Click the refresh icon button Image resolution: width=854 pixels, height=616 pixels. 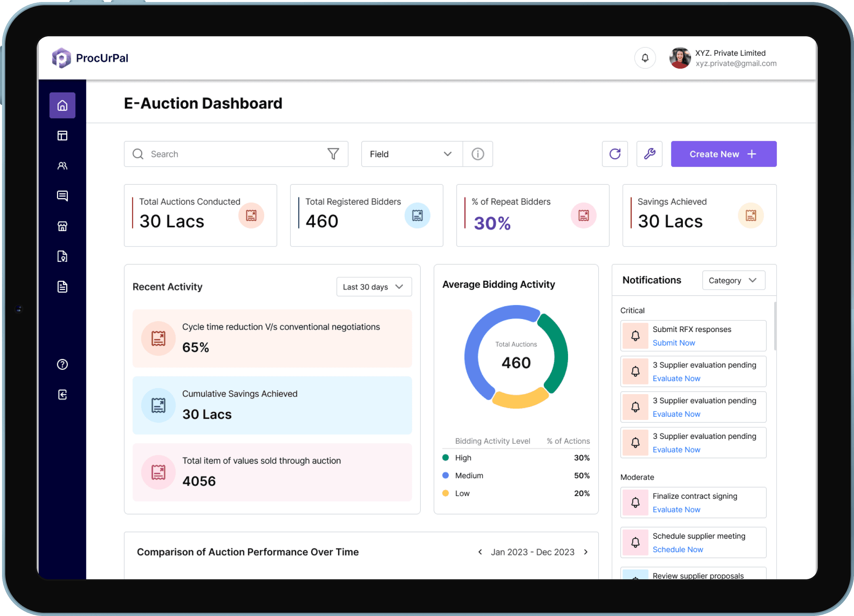pos(615,154)
